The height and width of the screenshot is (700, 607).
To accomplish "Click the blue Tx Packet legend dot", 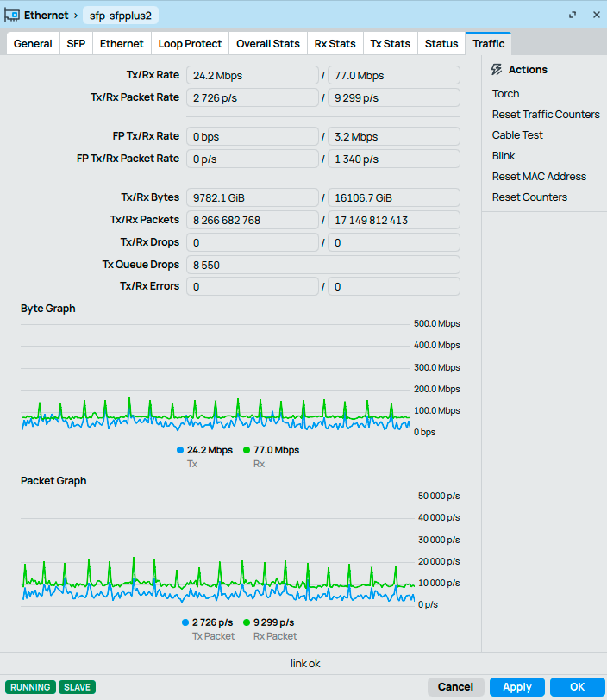I will click(185, 622).
